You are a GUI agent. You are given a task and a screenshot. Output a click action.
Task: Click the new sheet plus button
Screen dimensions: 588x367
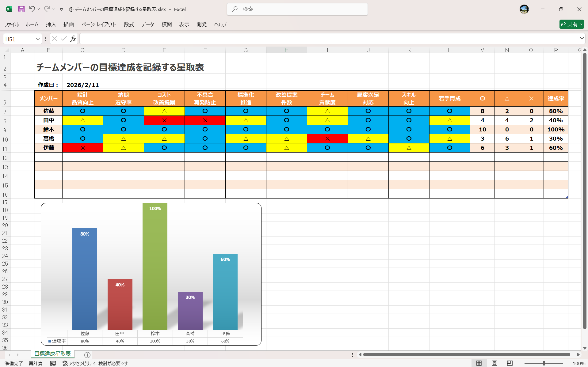[87, 355]
